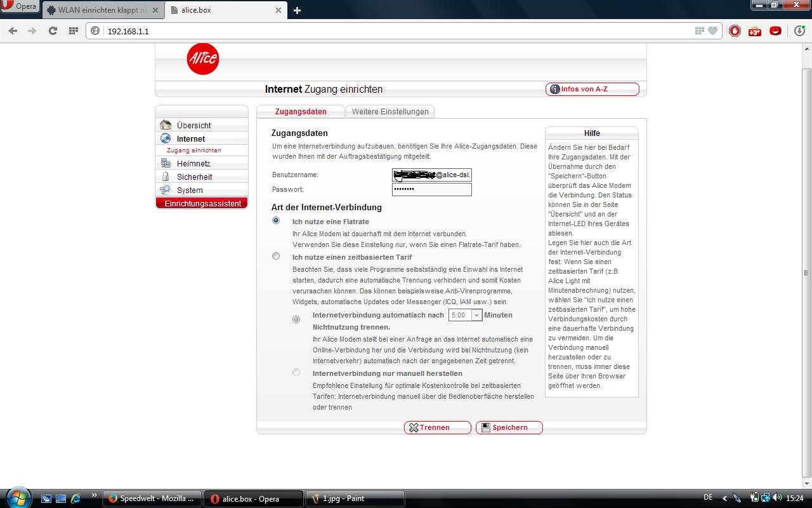Choose 'Internetverbindung nur manuell herstellen' radio
Viewport: 812px width, 508px height.
296,372
